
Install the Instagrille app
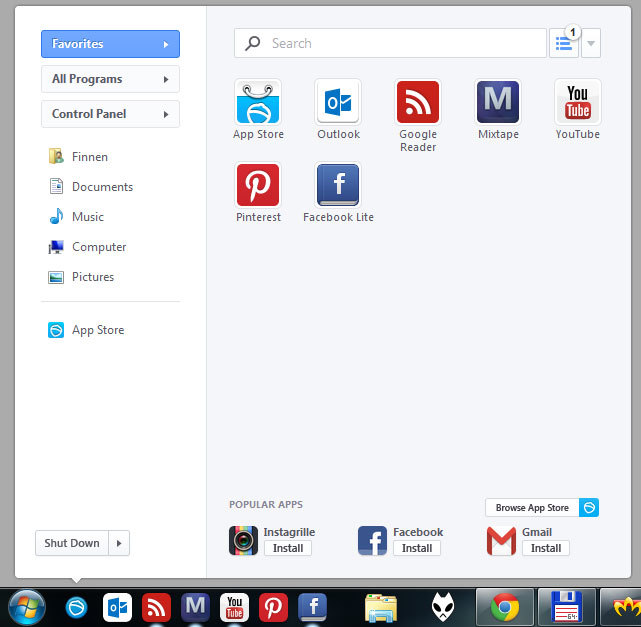tap(288, 548)
